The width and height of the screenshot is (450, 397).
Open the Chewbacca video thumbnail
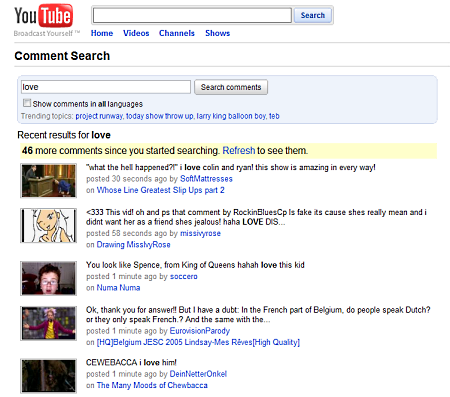point(49,376)
